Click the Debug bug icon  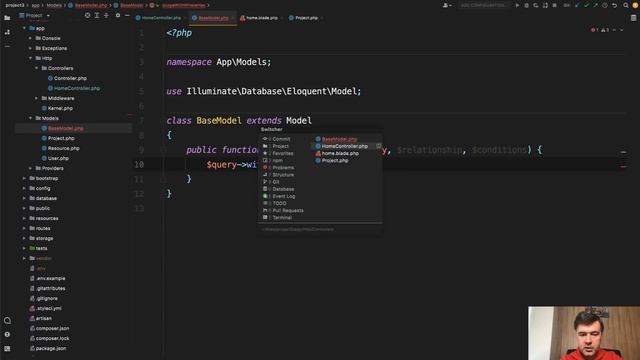pos(527,5)
